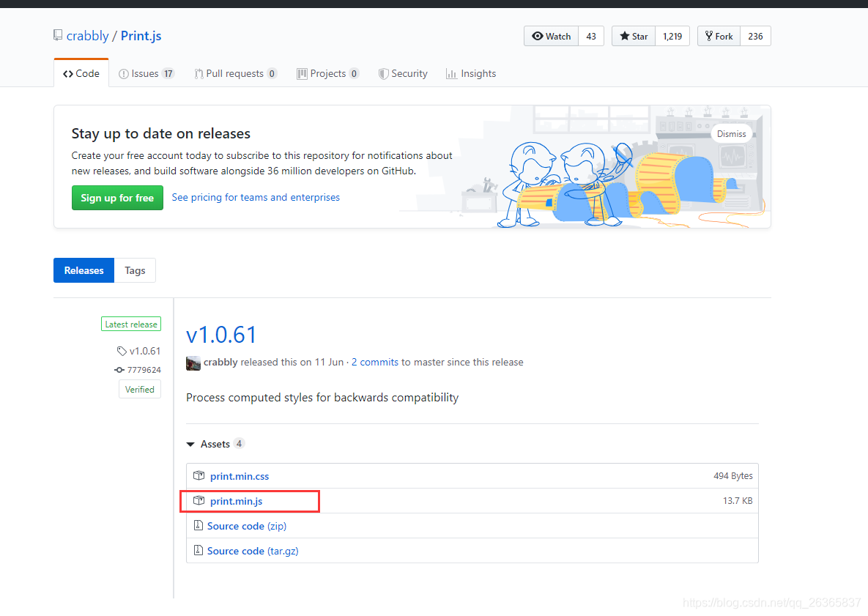Open the crabbly author link in the release line
868x616 pixels.
tap(220, 362)
